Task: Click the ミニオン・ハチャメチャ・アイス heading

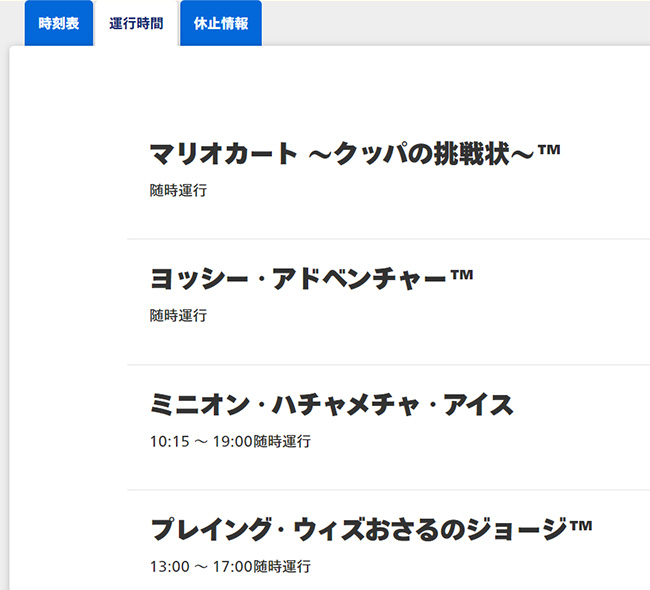Action: point(332,404)
